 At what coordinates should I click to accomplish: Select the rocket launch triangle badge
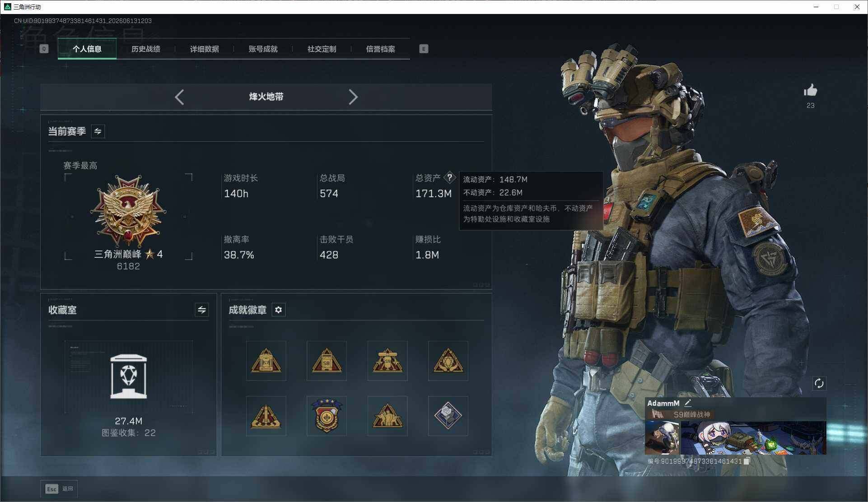(266, 416)
